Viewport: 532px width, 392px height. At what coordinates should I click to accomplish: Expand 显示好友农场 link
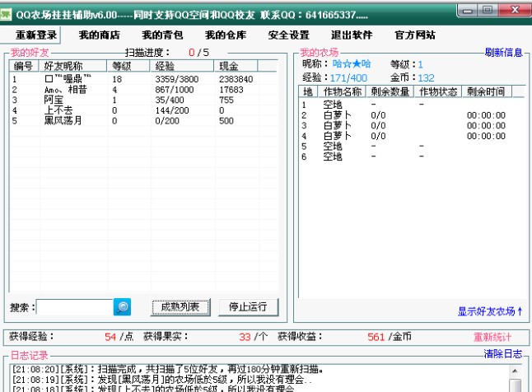[490, 311]
